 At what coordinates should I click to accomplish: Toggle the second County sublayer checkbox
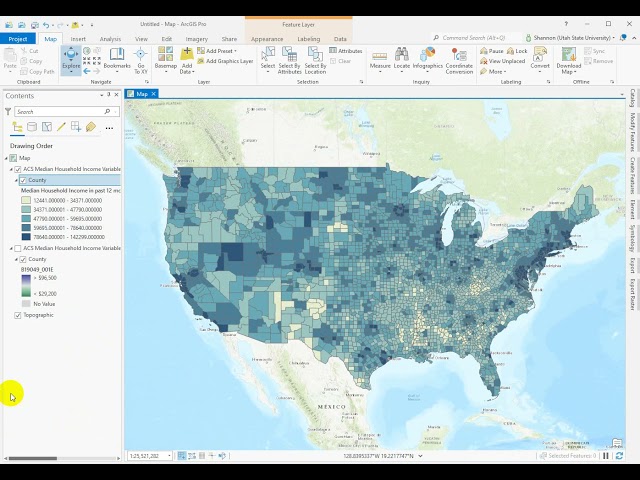[x=23, y=259]
